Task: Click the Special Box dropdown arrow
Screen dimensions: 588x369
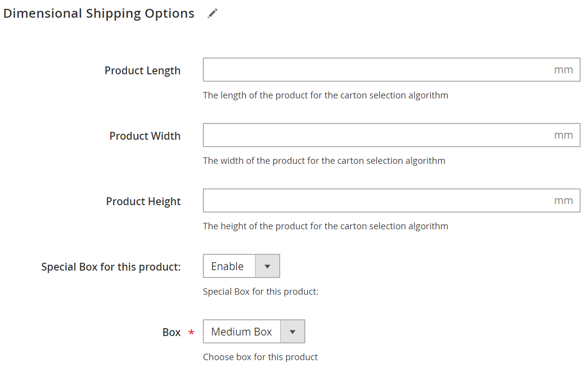Action: pos(267,266)
